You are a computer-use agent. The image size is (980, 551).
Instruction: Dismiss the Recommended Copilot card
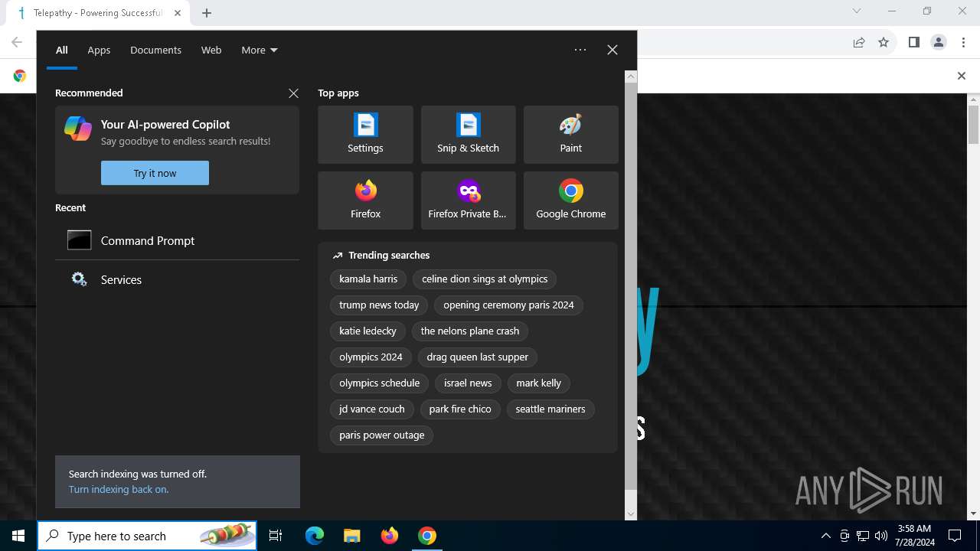[293, 93]
